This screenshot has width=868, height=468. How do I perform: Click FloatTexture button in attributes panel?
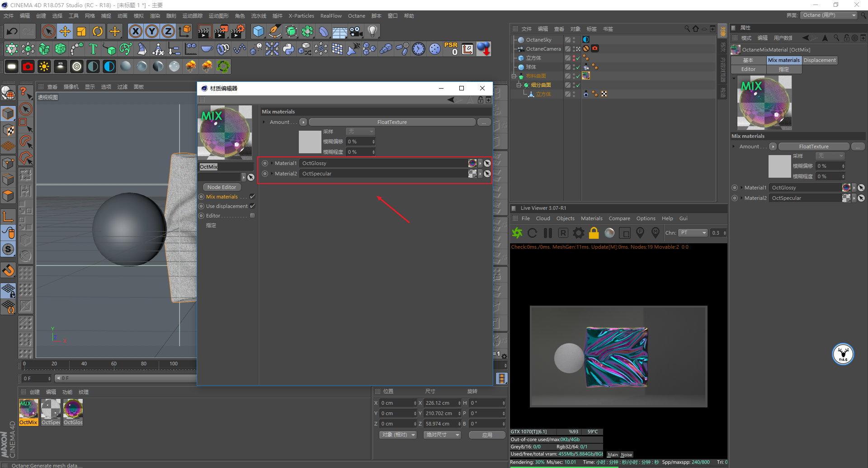coord(814,147)
